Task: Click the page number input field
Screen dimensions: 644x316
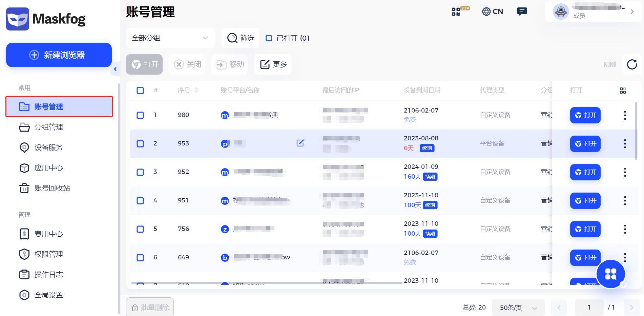Action: pos(589,308)
